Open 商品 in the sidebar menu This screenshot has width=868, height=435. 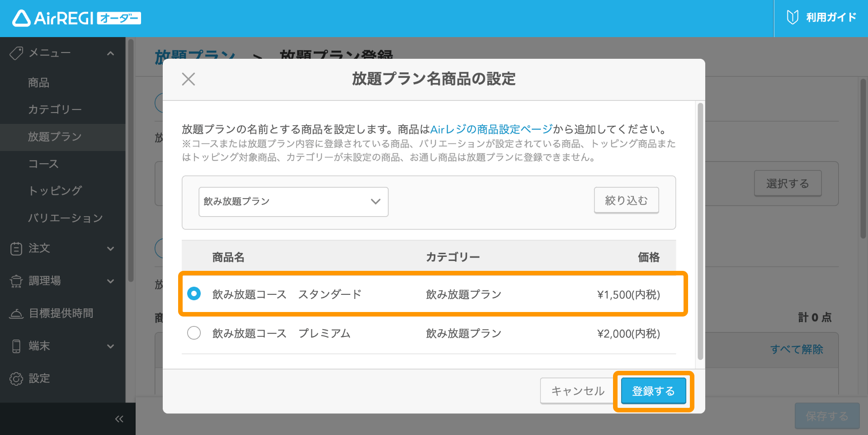(x=39, y=83)
